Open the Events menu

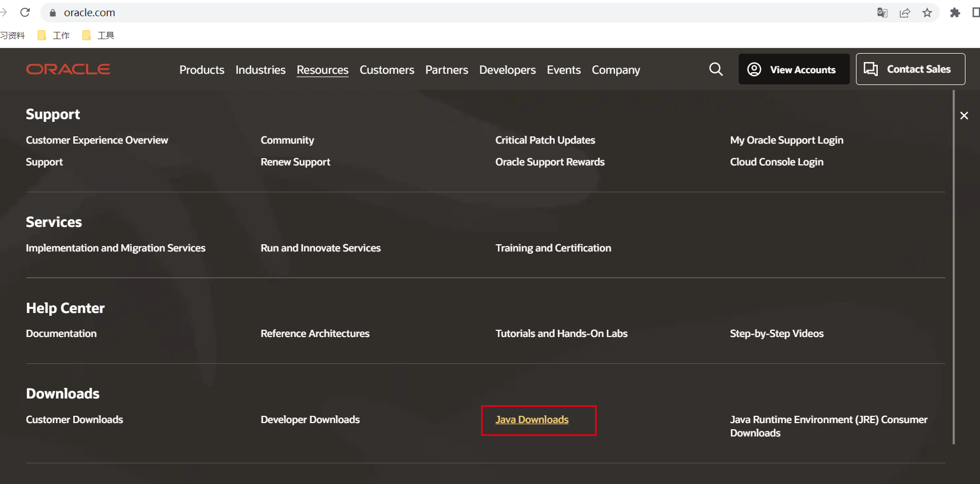click(564, 70)
